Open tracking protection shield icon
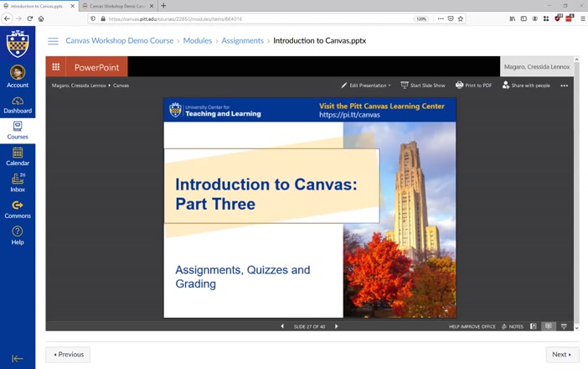Image resolution: width=588 pixels, height=369 pixels. tap(93, 18)
